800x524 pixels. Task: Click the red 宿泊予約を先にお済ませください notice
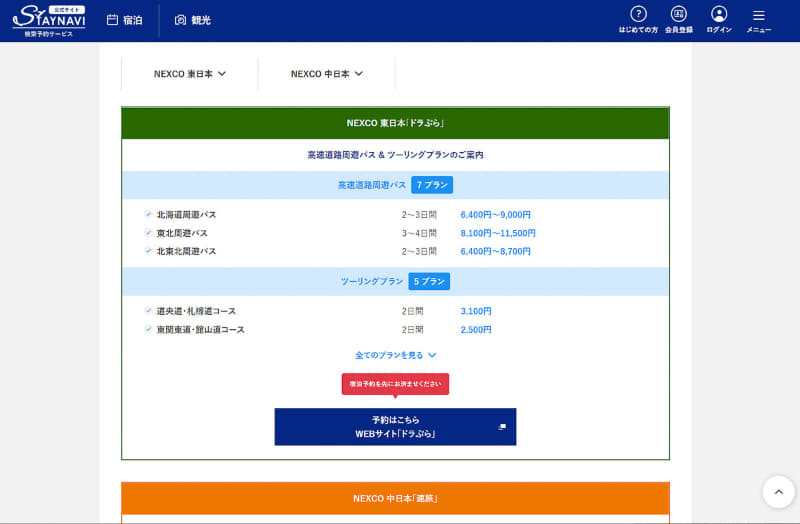pos(395,384)
